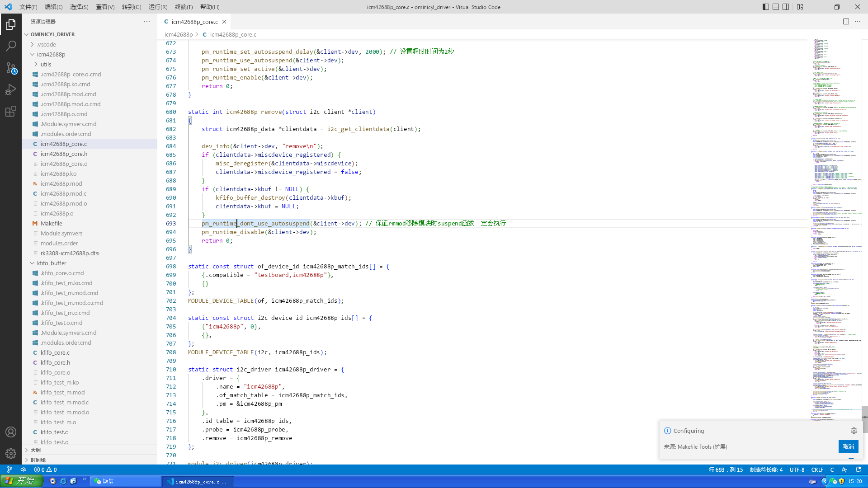This screenshot has width=868, height=488.
Task: Open the Run and Debug view
Action: pyautogui.click(x=11, y=89)
